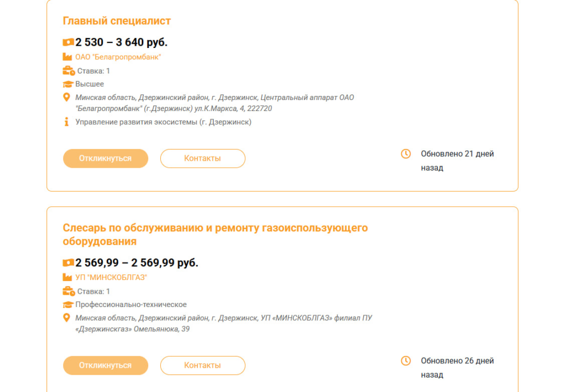The image size is (566, 392).
Task: Click the location pin in the Белагропромбанк address
Action: (x=67, y=98)
